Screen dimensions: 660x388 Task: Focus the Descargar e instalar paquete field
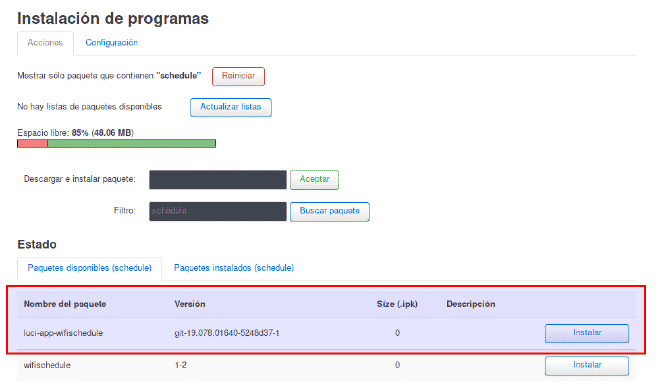tap(218, 180)
